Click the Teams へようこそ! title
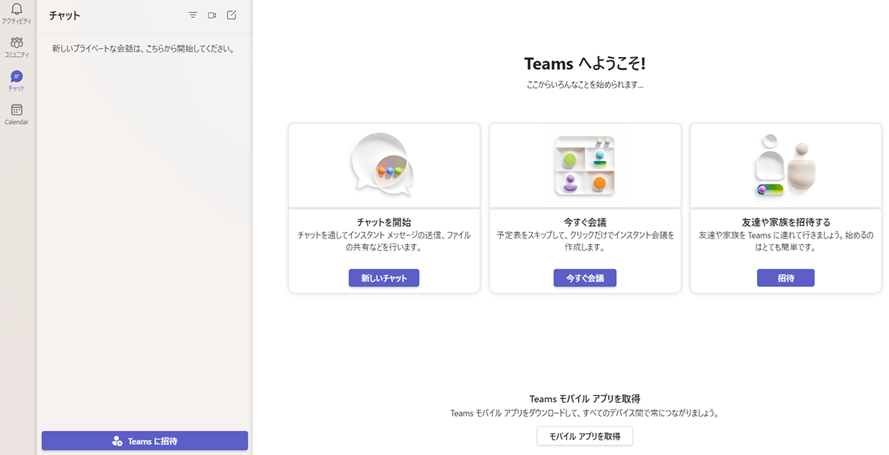The height and width of the screenshot is (455, 889). pyautogui.click(x=585, y=63)
